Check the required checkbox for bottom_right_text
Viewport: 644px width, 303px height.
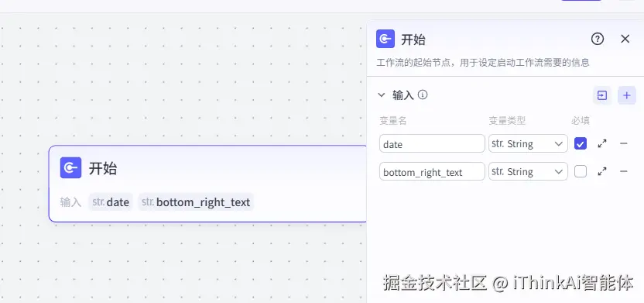581,171
